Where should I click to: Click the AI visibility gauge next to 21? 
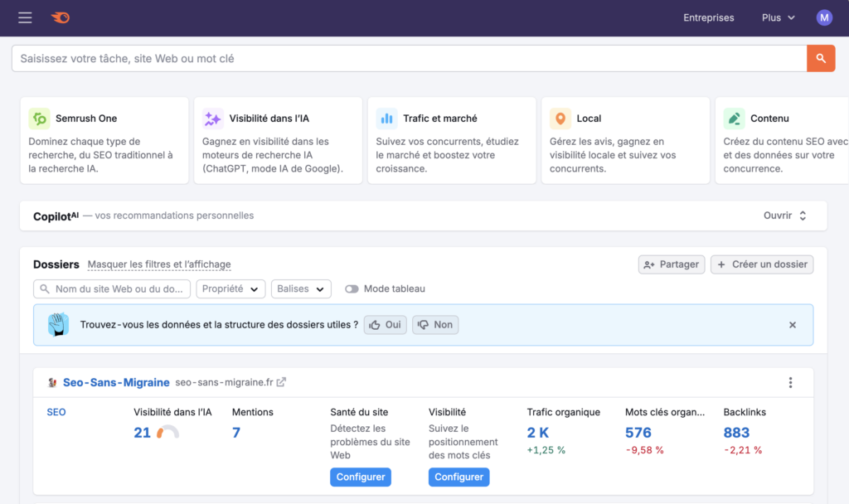pyautogui.click(x=167, y=432)
